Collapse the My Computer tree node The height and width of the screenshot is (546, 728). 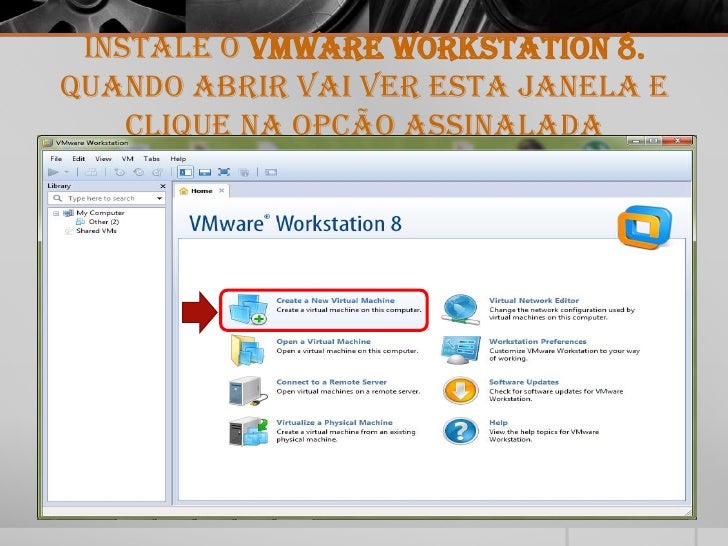click(56, 213)
